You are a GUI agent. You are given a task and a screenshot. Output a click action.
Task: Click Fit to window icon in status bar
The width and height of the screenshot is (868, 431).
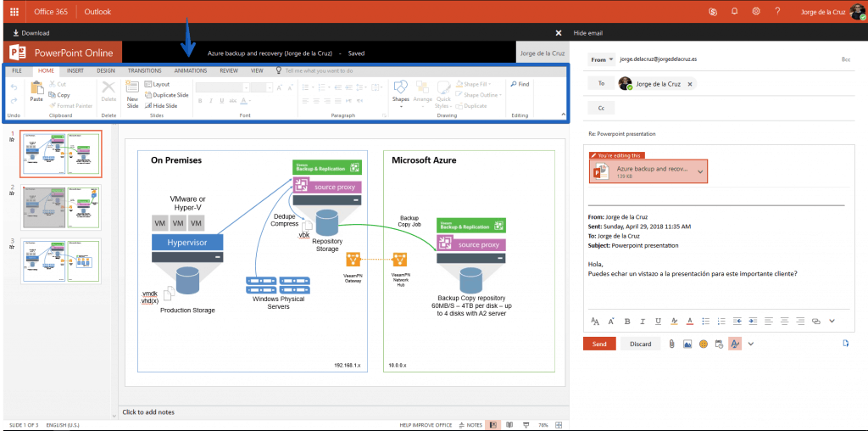(559, 425)
